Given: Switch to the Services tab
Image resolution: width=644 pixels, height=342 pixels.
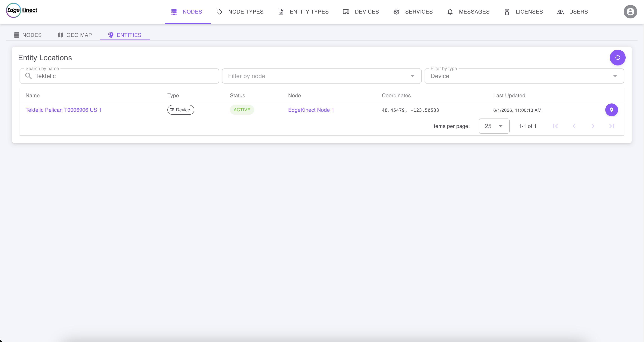Looking at the screenshot, I should pos(413,12).
